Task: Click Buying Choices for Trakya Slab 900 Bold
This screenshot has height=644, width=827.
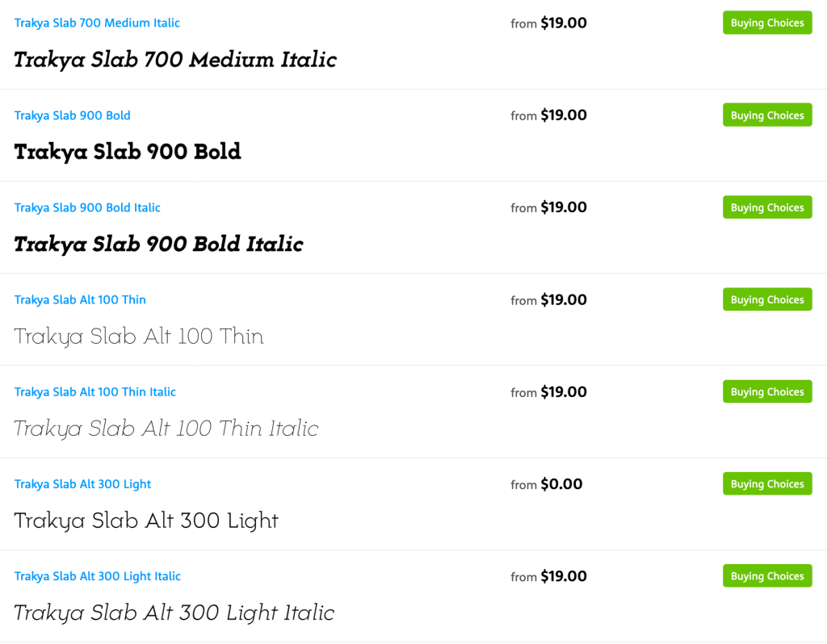Action: 766,115
